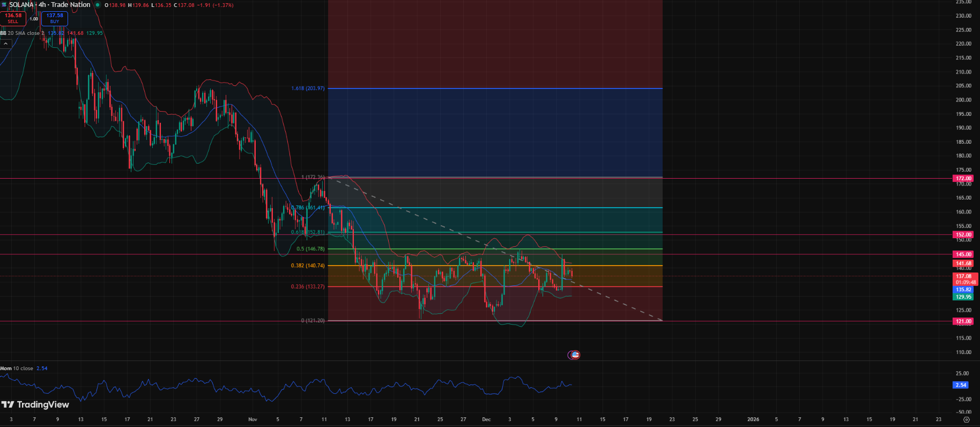The height and width of the screenshot is (427, 980).
Task: Select the SOLANA · 4h · Trade Nation title
Action: tap(50, 5)
